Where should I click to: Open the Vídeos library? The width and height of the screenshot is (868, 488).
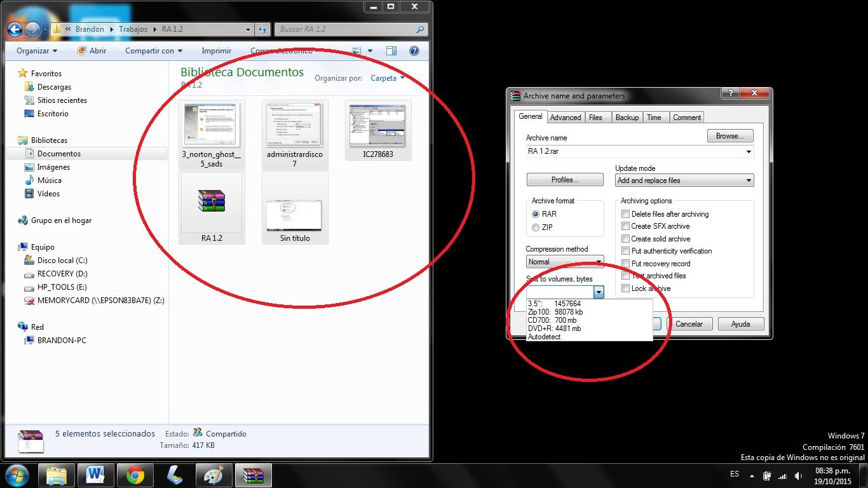[48, 194]
